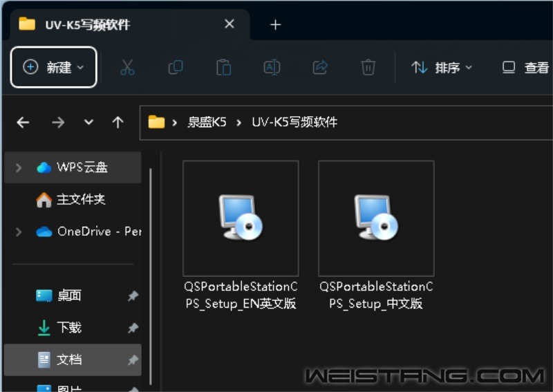Open the 新建 (New) dropdown button
553x392 pixels.
54,67
